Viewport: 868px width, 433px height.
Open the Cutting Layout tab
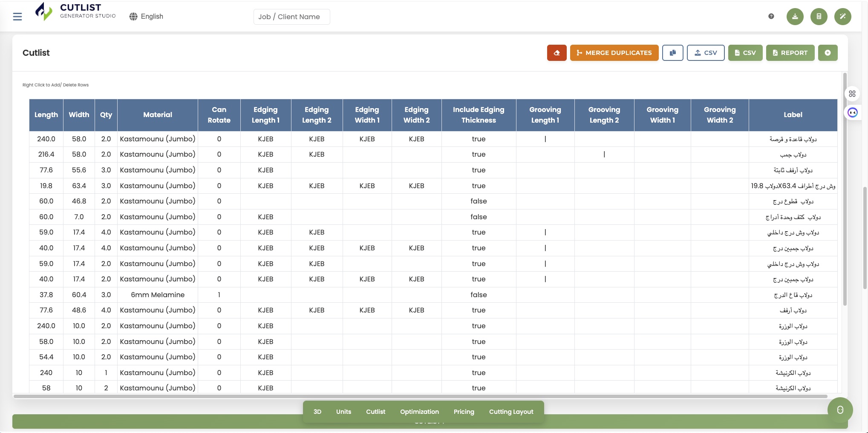pyautogui.click(x=511, y=411)
